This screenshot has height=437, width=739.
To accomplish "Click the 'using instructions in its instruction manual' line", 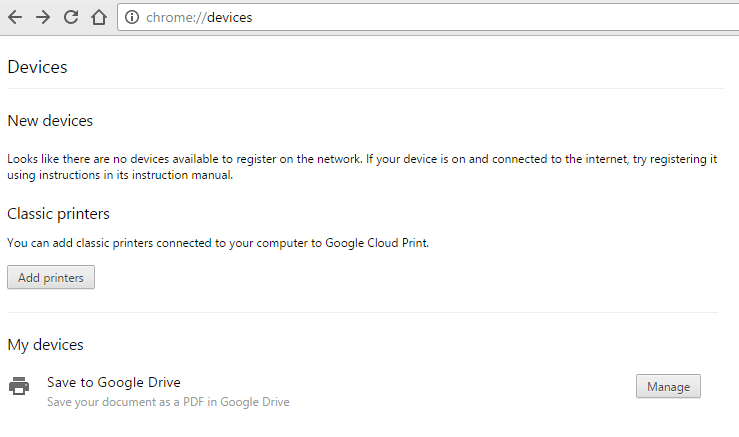I will click(x=120, y=175).
